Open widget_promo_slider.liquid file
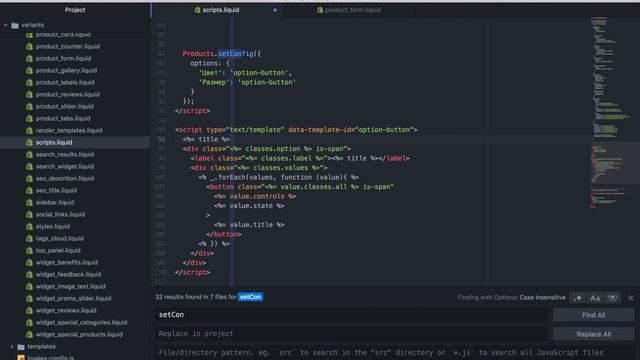640x360 pixels. 73,298
